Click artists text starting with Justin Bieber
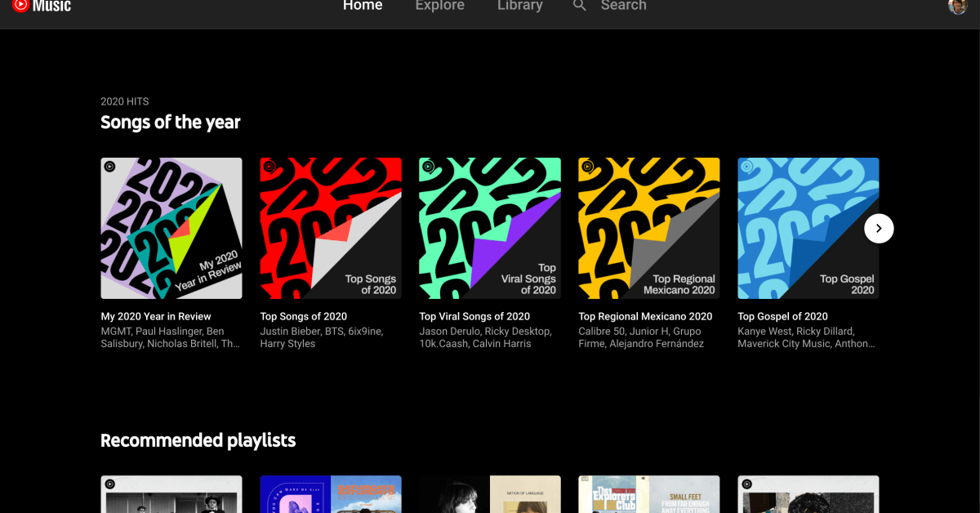 (x=322, y=337)
